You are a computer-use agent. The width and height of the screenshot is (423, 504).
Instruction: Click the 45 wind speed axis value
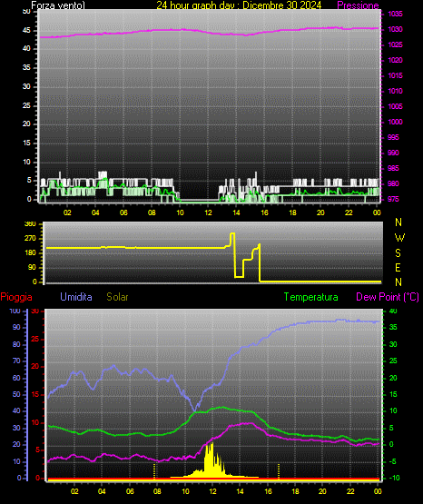point(26,30)
